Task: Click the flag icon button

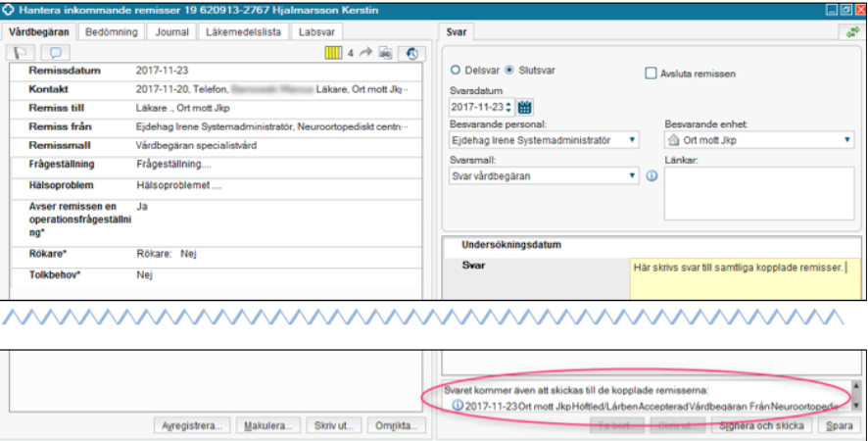Action: click(21, 53)
